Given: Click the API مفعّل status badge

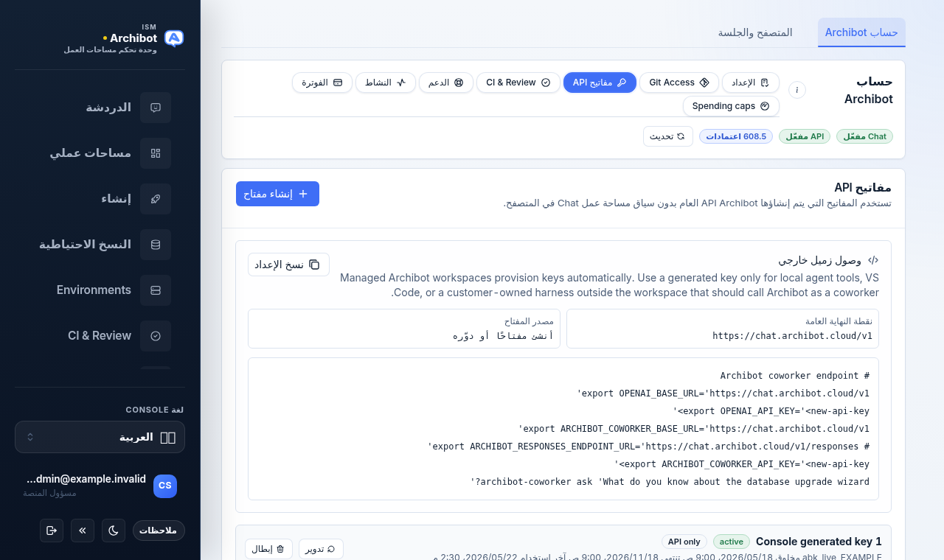Looking at the screenshot, I should pos(805,136).
